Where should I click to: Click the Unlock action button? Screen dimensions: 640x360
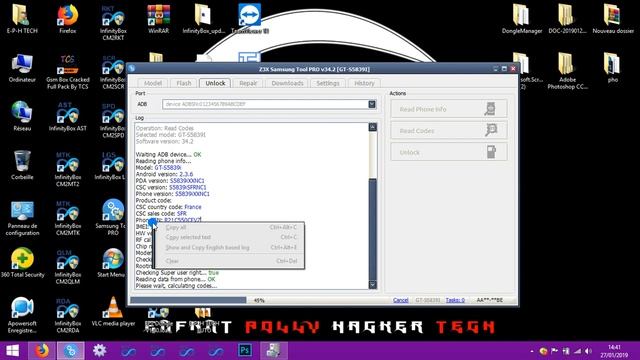pyautogui.click(x=449, y=152)
